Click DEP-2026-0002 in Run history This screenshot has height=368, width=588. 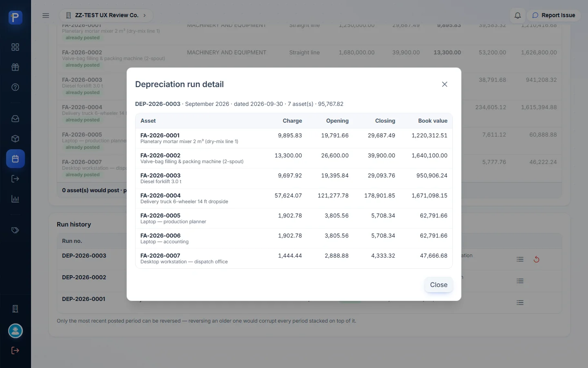click(84, 277)
